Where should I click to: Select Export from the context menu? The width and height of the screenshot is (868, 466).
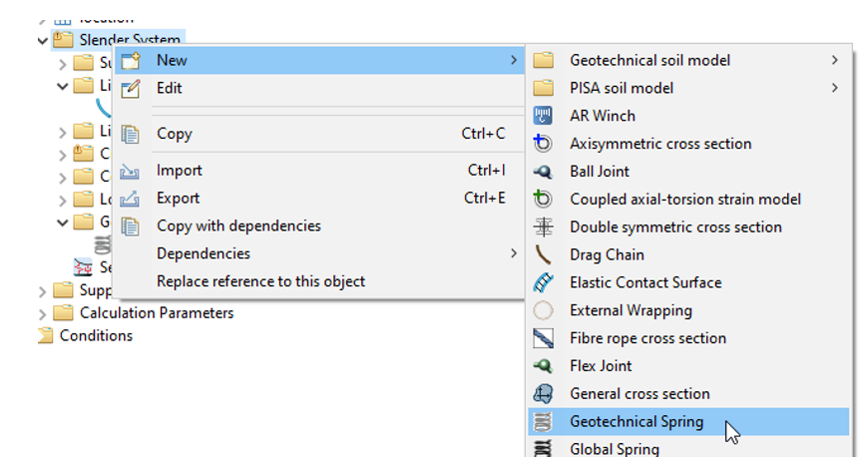pos(178,198)
